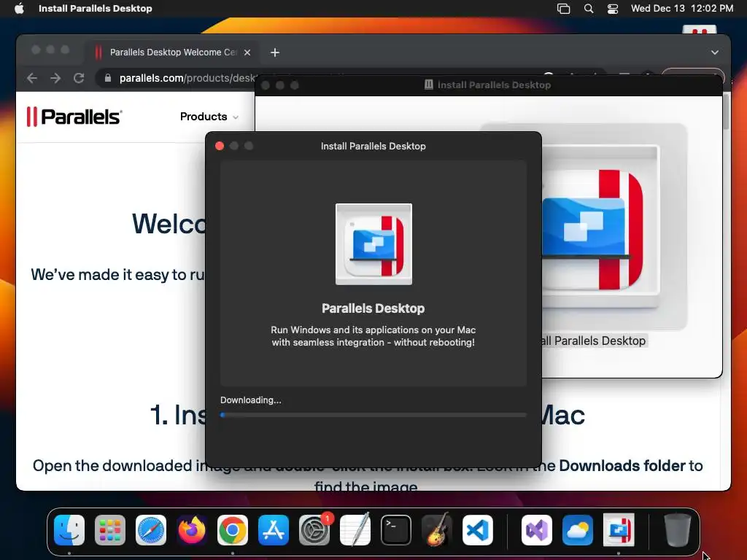Open Launchpad in the Dock
This screenshot has height=560, width=747.
110,530
